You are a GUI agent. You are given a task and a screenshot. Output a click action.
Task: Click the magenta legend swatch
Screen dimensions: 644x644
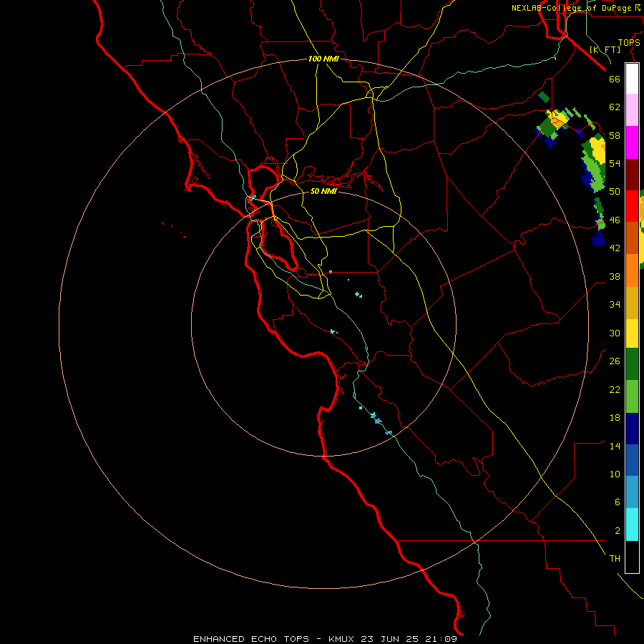pyautogui.click(x=632, y=142)
